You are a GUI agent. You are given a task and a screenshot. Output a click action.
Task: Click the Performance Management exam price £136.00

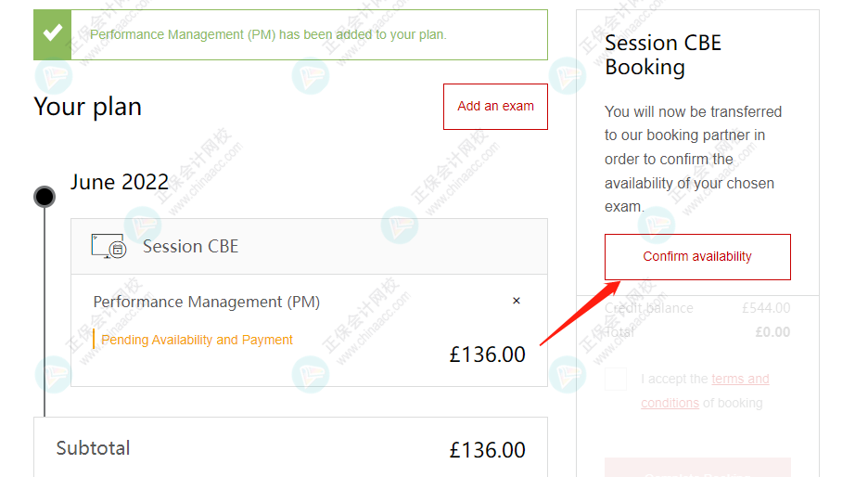coord(487,355)
